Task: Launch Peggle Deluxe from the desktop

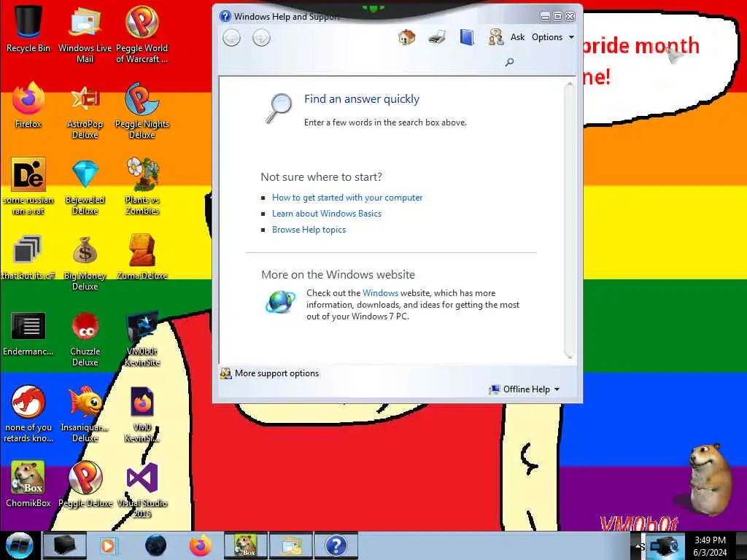Action: point(85,484)
